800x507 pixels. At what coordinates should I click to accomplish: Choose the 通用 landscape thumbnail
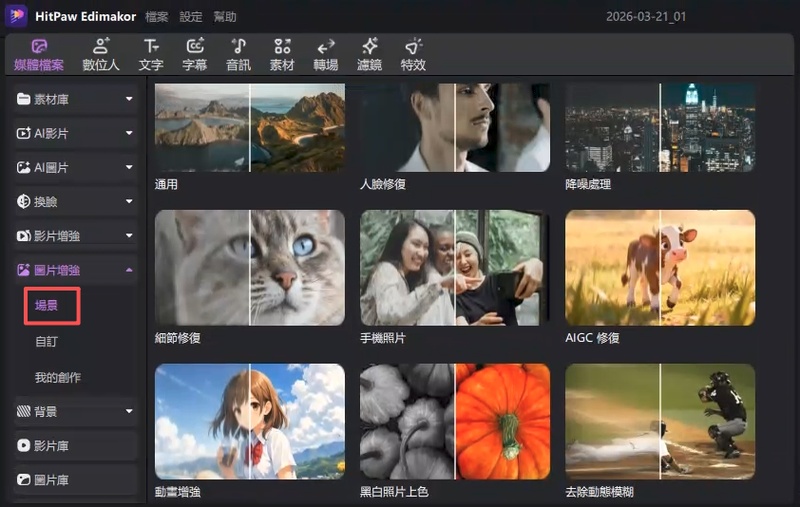pyautogui.click(x=249, y=128)
